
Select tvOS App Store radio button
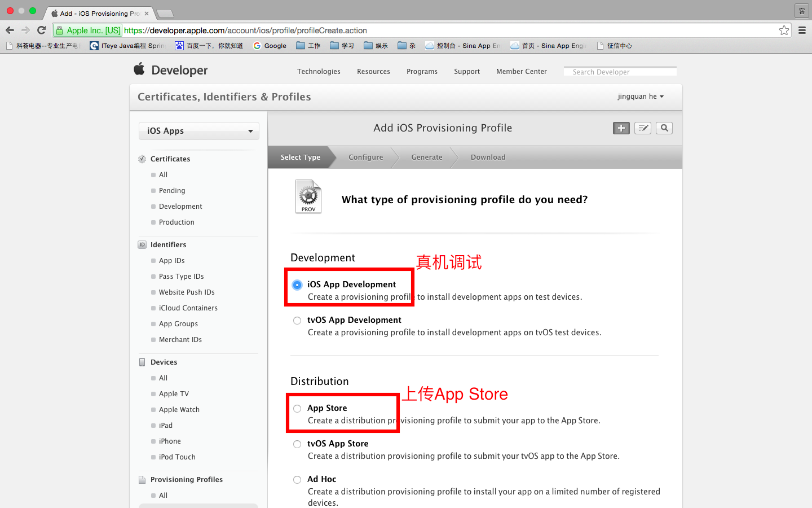[297, 444]
